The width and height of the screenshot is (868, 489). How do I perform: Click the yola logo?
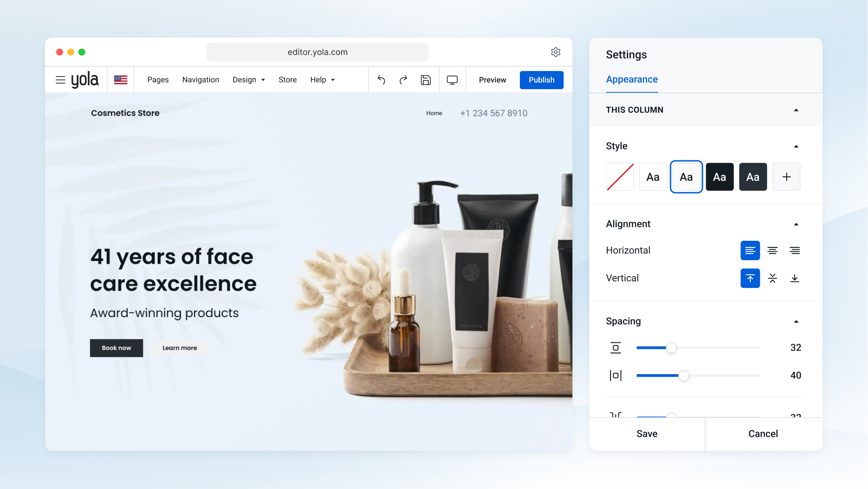[x=85, y=80]
